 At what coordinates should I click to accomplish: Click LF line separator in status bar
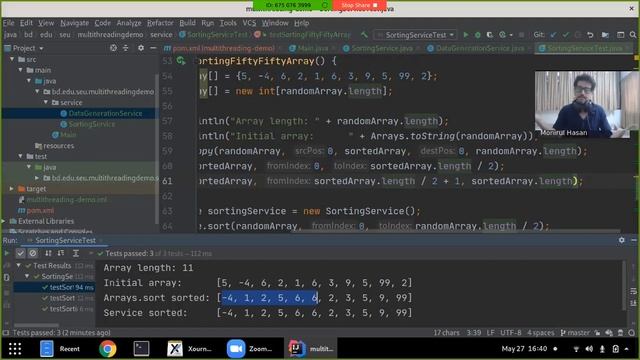[x=490, y=333]
